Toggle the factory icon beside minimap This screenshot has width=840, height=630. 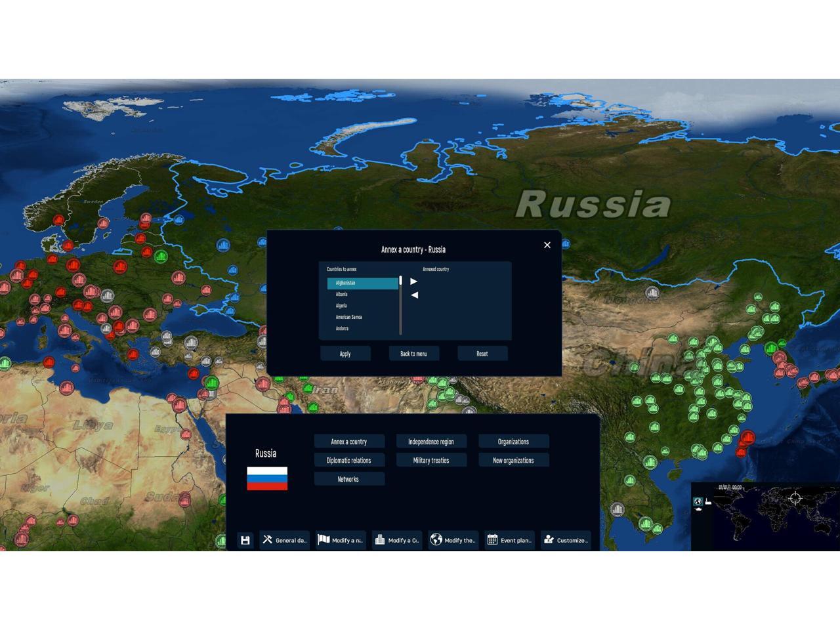[708, 502]
